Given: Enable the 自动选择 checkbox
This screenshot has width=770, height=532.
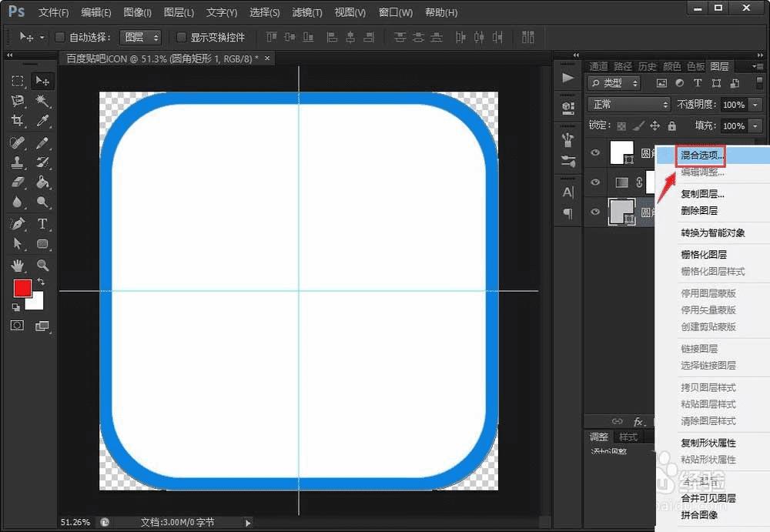Looking at the screenshot, I should click(61, 37).
